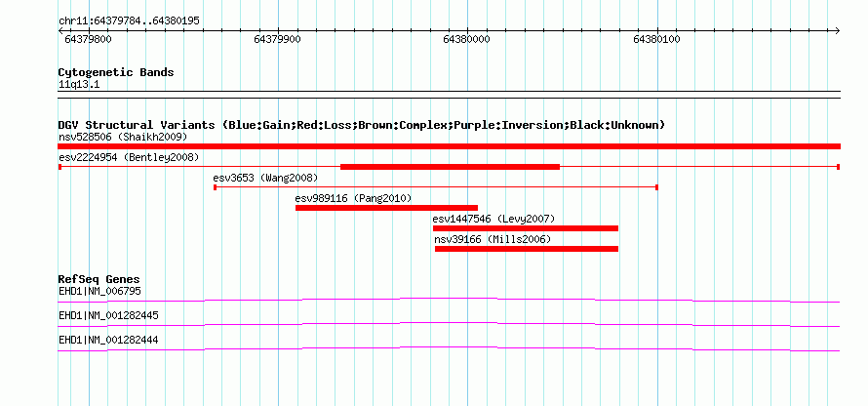868x406 pixels.
Task: Select the thick red esv2224954 segment
Action: click(450, 167)
